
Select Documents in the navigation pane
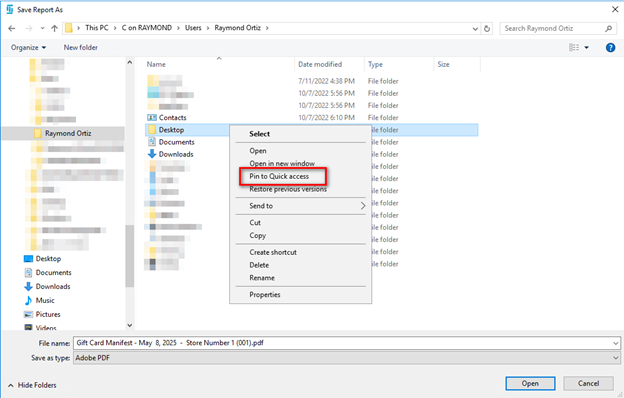[x=53, y=273]
